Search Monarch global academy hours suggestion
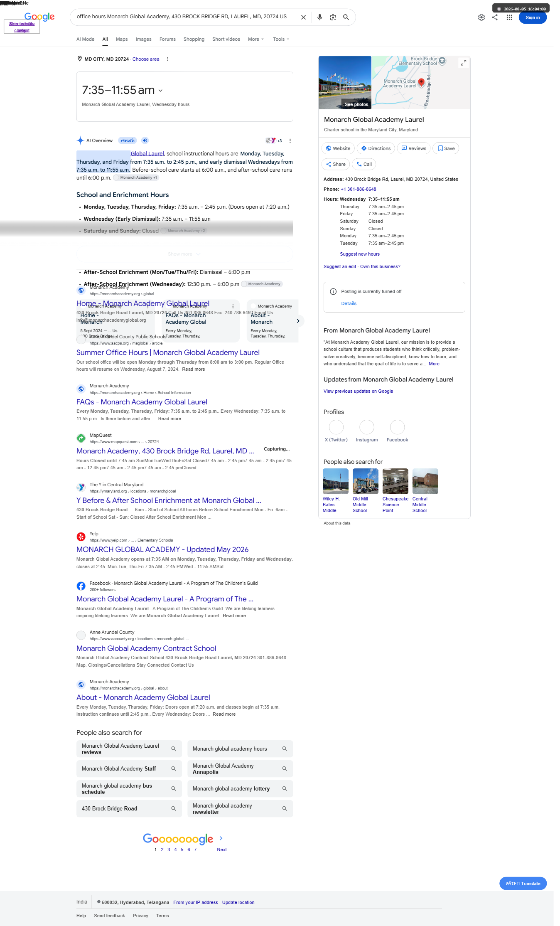The height and width of the screenshot is (926, 560). point(240,749)
